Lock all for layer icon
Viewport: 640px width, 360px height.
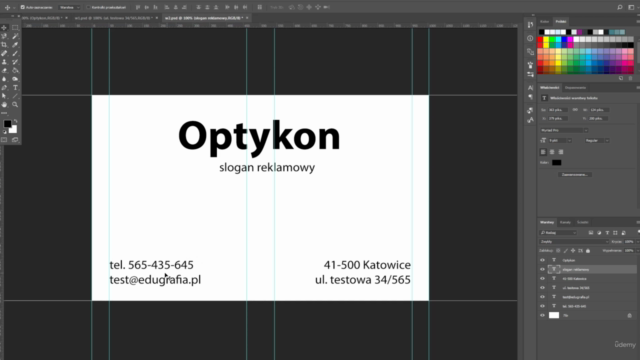pos(588,251)
